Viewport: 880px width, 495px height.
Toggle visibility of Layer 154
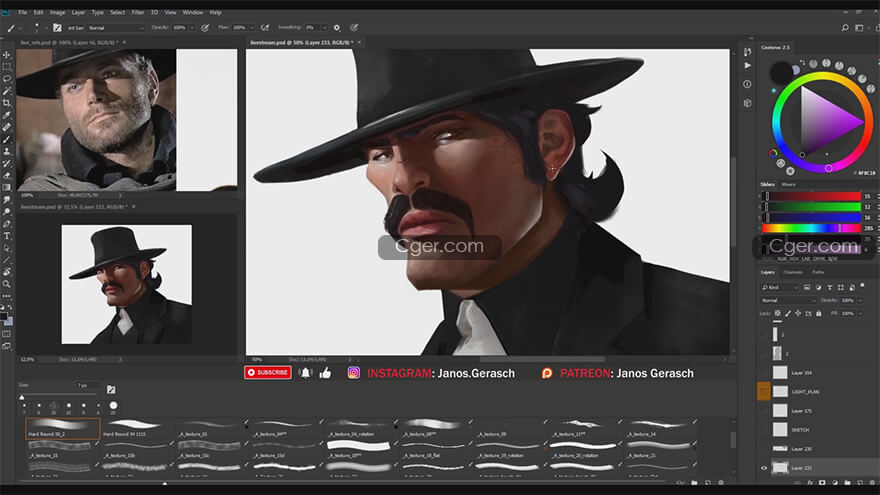pyautogui.click(x=764, y=373)
